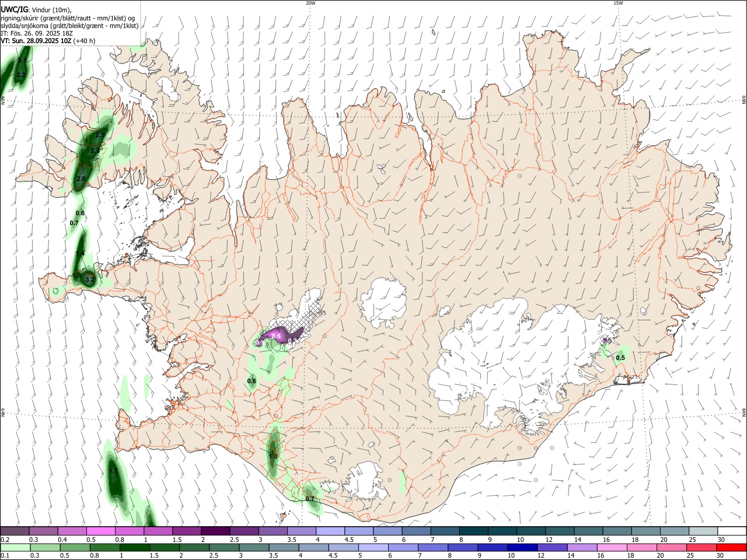This screenshot has height=560, width=747.
Task: Pick upper legend swatch between 1.5 and 2
Action: click(186, 531)
